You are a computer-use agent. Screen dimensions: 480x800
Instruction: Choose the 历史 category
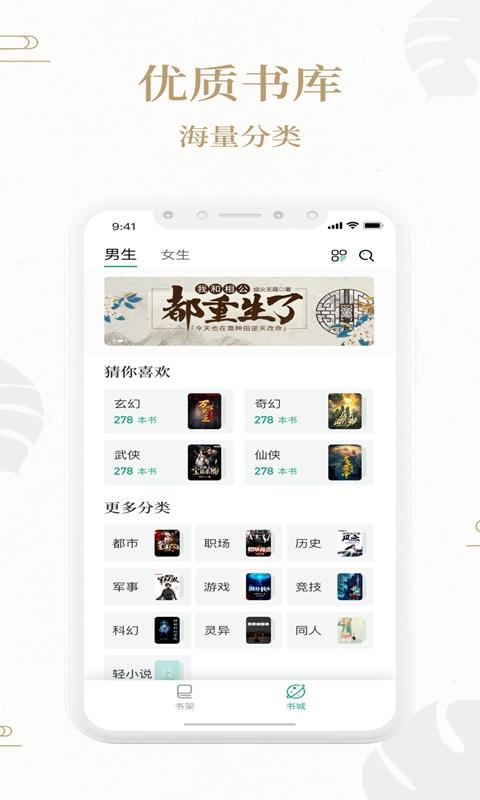(331, 543)
